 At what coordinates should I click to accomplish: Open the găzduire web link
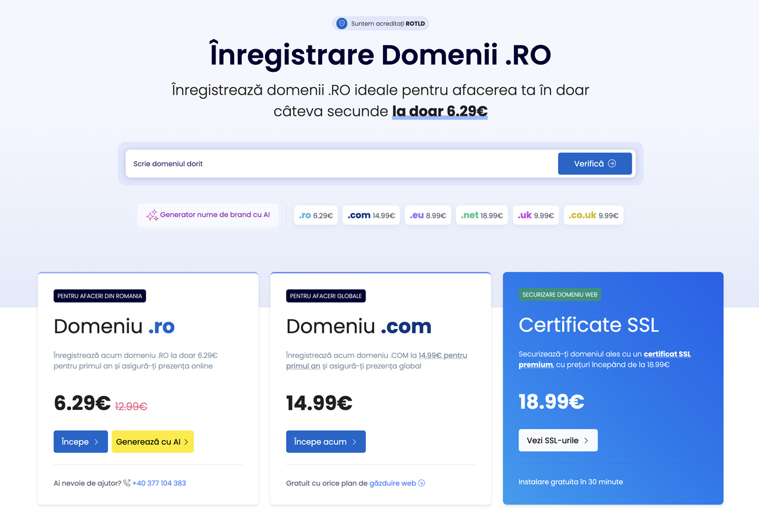393,483
